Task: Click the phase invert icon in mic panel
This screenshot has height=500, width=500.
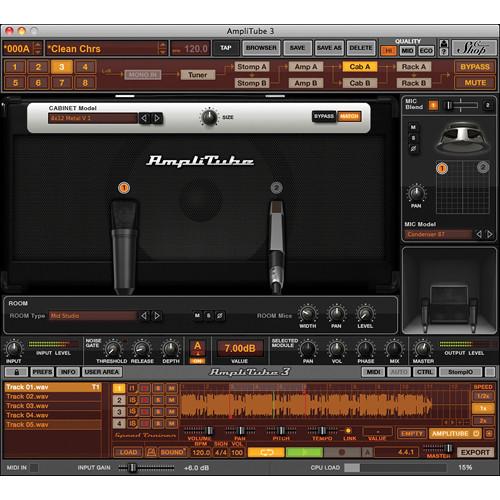Action: (x=413, y=148)
